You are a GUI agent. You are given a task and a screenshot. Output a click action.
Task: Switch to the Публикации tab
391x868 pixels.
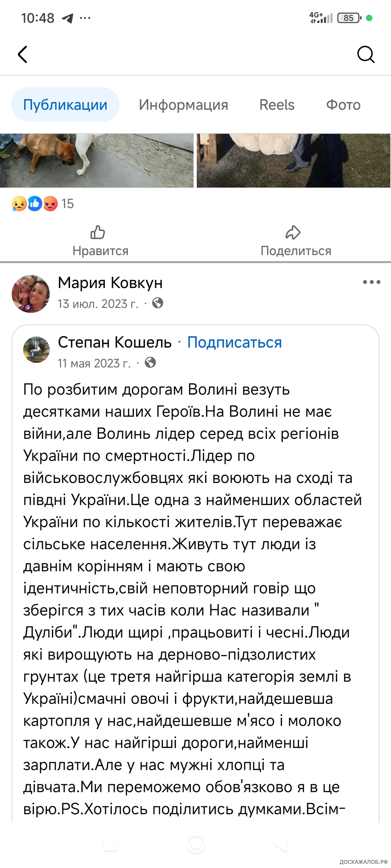[65, 105]
